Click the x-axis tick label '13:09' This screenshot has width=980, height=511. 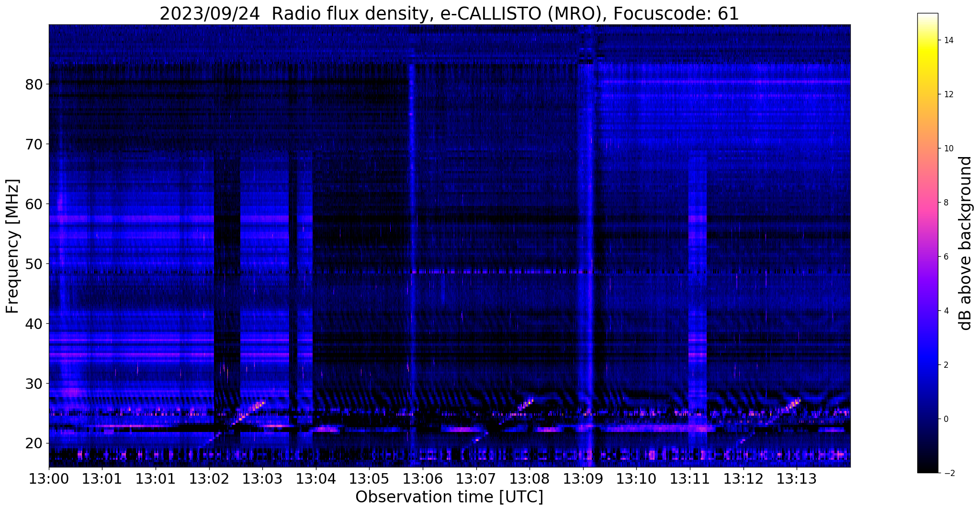click(x=583, y=478)
